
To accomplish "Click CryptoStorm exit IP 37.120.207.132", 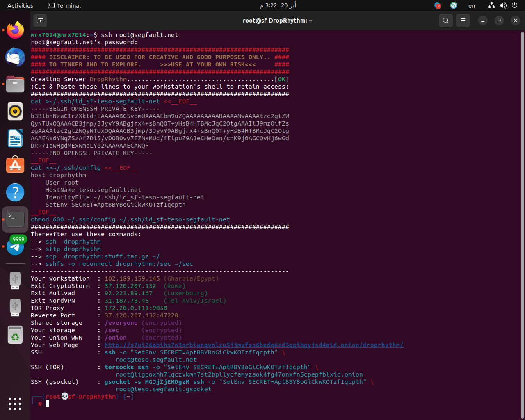I will (x=130, y=286).
